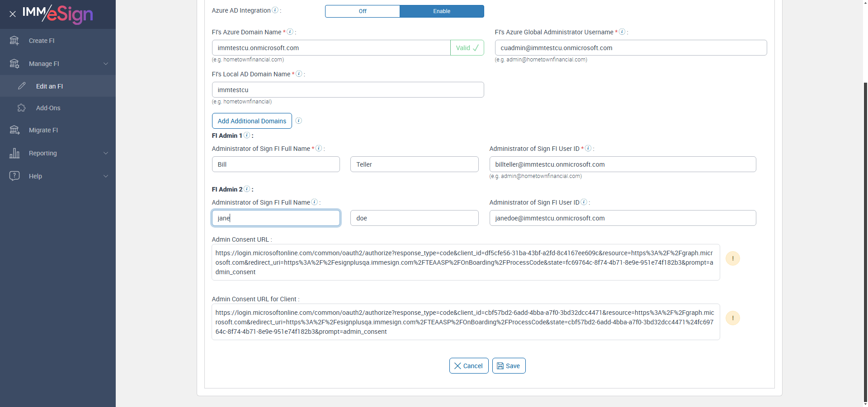The width and height of the screenshot is (868, 407).
Task: Click info icon beside Azure AD Integration
Action: click(x=275, y=10)
